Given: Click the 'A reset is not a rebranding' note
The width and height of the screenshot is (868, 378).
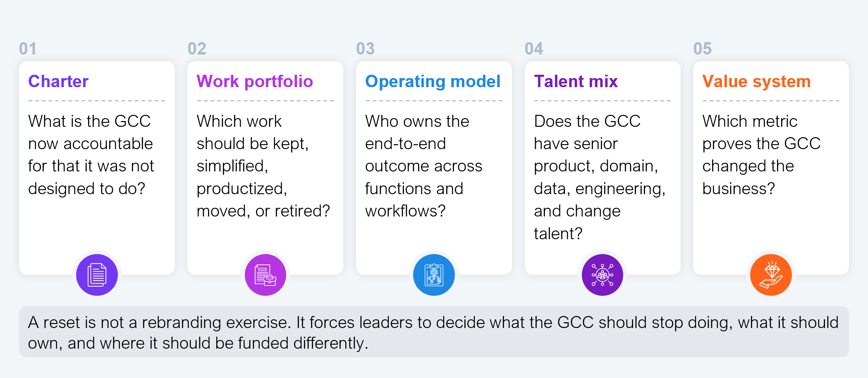Looking at the screenshot, I should [433, 333].
